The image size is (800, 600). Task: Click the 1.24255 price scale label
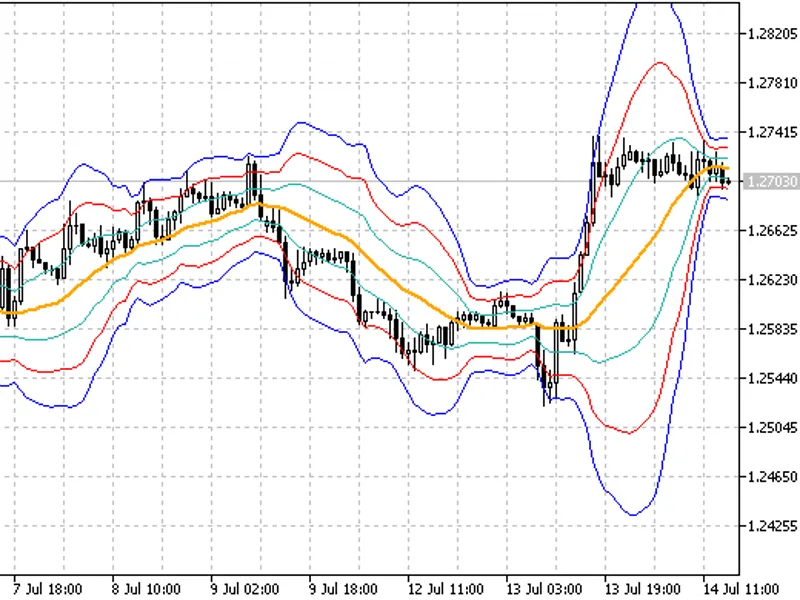point(772,526)
